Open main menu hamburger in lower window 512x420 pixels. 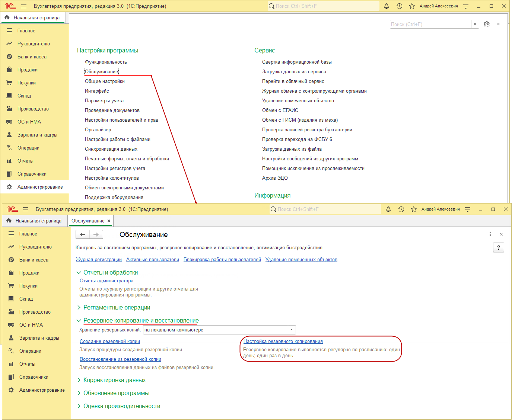coord(26,209)
